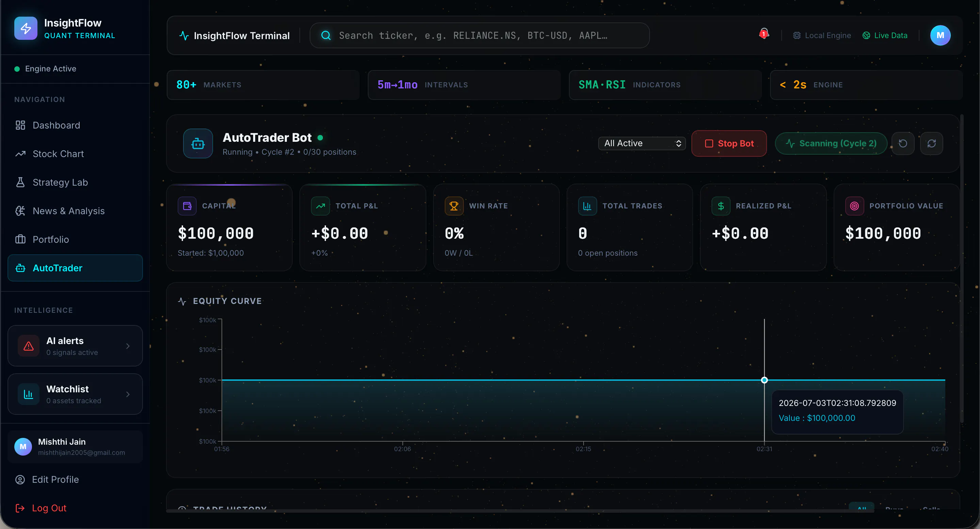The image size is (980, 529).
Task: Click the SMA·RSI INDICATORS stat card
Action: 665,85
